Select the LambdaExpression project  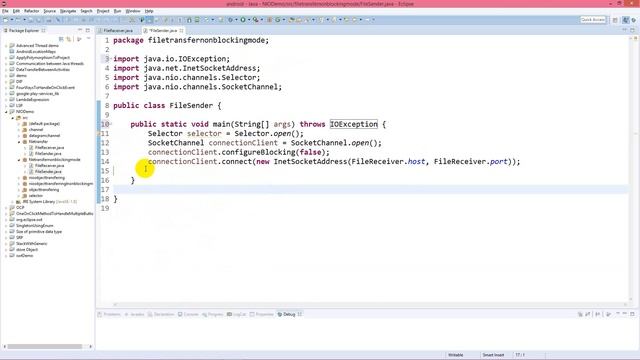(x=32, y=100)
